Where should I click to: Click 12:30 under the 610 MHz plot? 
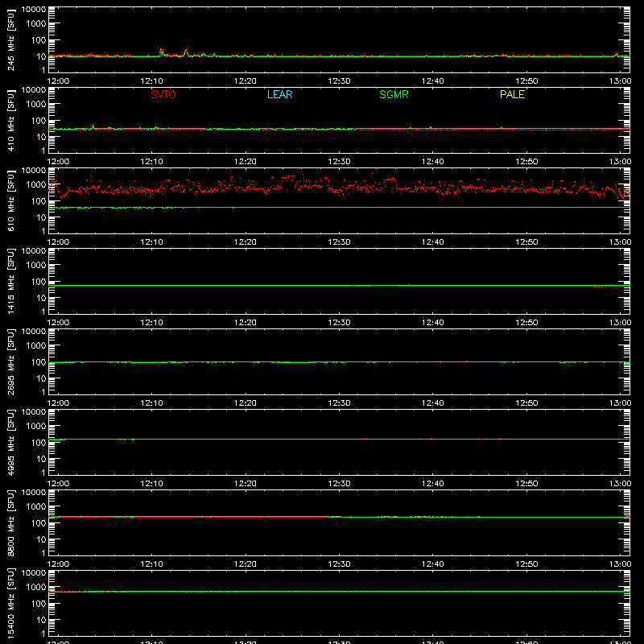pos(339,242)
